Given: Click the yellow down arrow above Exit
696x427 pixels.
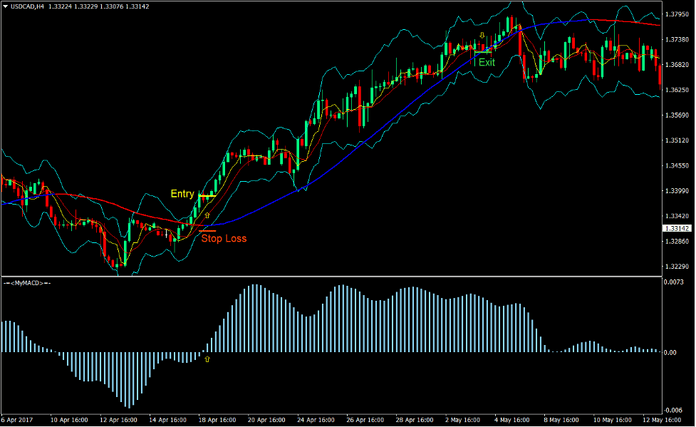Looking at the screenshot, I should [482, 35].
